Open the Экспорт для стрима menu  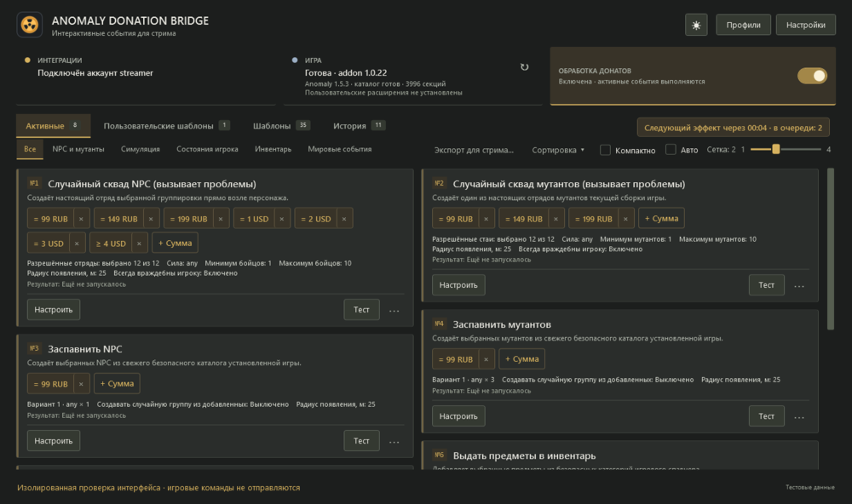pyautogui.click(x=474, y=150)
